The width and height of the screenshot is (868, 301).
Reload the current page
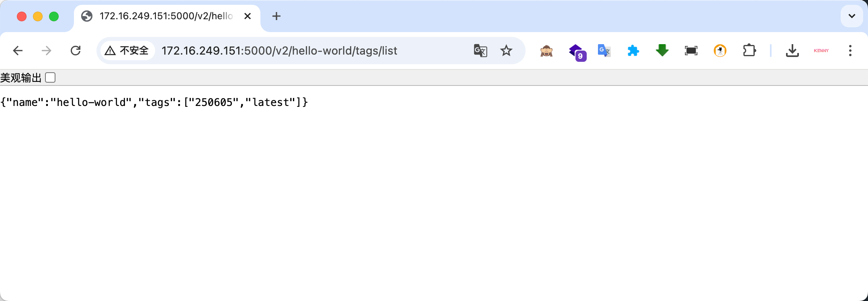[x=76, y=51]
